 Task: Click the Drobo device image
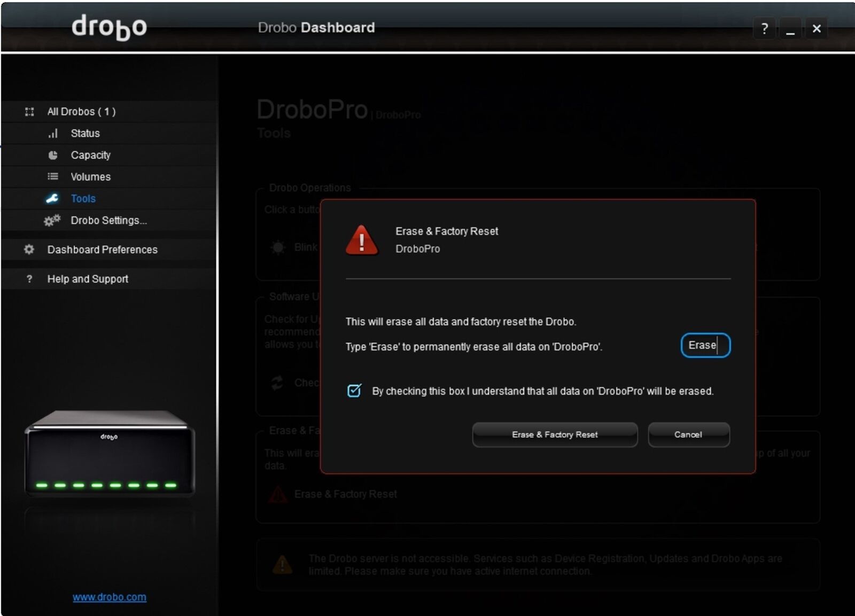click(110, 454)
